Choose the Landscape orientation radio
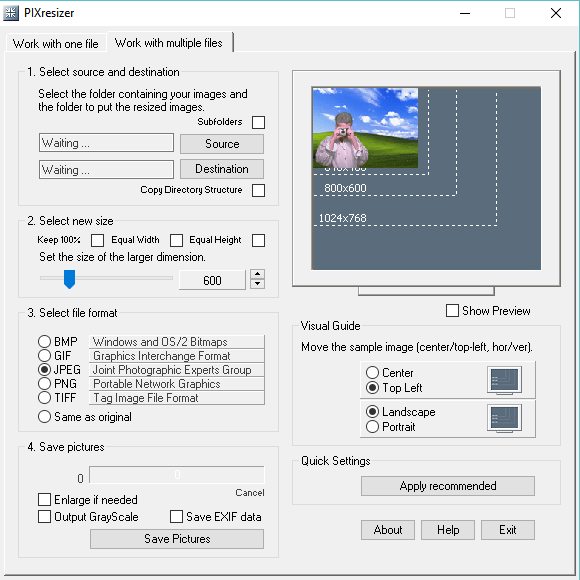The height and width of the screenshot is (580, 580). [372, 412]
